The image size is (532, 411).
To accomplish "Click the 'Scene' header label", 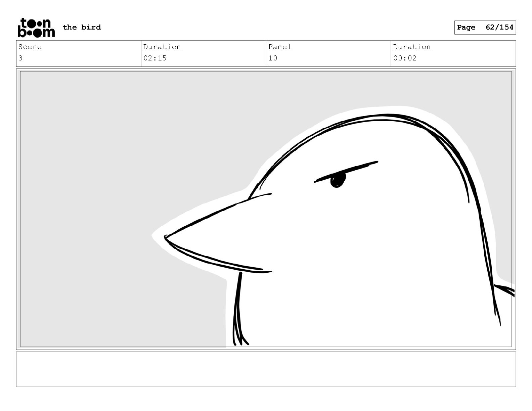I will (x=30, y=47).
